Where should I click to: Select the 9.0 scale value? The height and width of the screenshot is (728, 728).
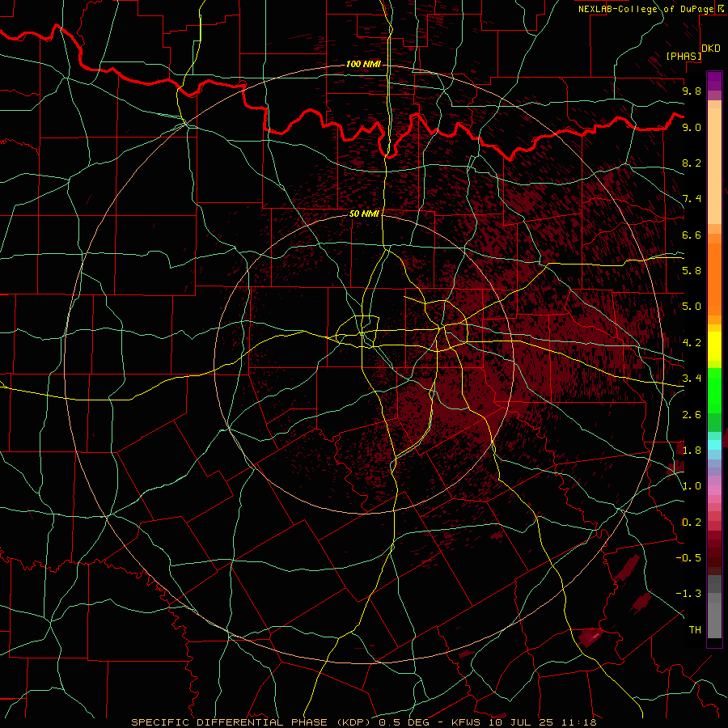pyautogui.click(x=692, y=127)
